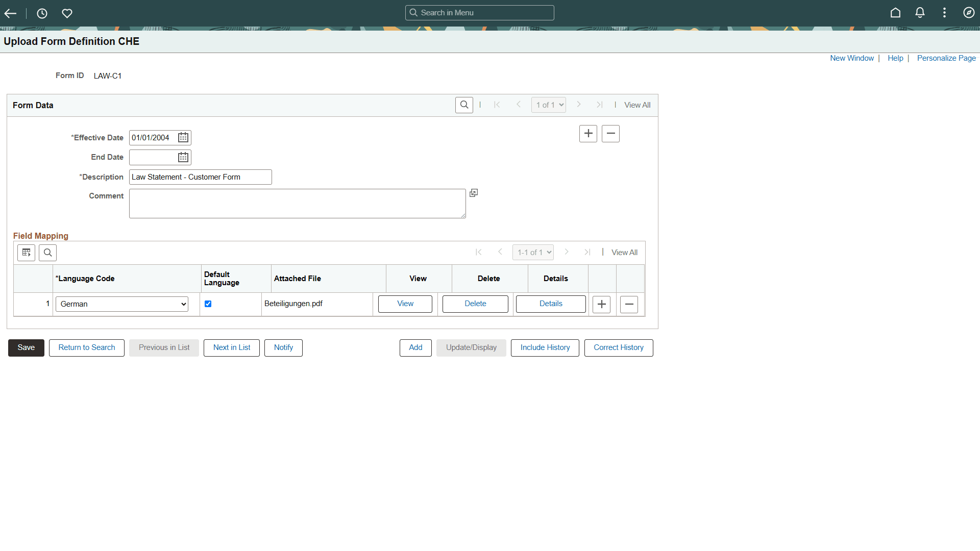
Task: Open Details for German row
Action: 551,304
